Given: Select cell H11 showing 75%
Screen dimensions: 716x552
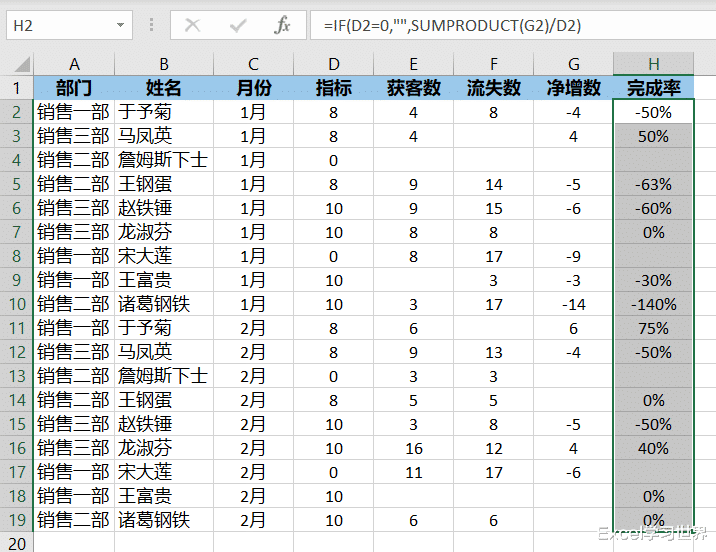Looking at the screenshot, I should pos(654,328).
